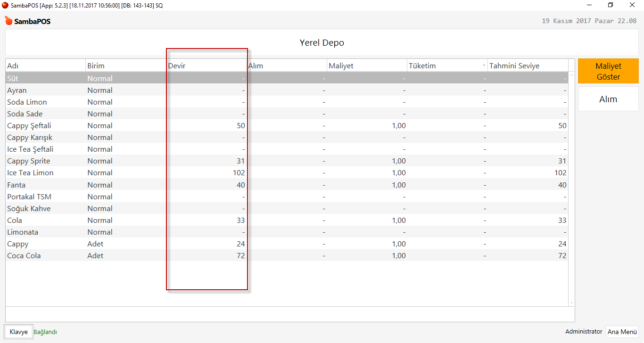Sort by the Tüketim column dropdown arrow
Viewport: 644px width, 343px height.
click(484, 65)
